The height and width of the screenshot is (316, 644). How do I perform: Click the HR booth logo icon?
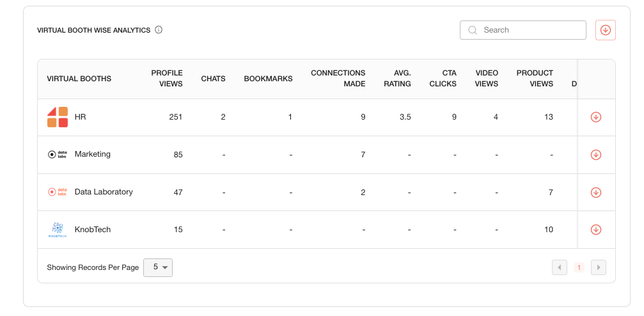(x=58, y=117)
